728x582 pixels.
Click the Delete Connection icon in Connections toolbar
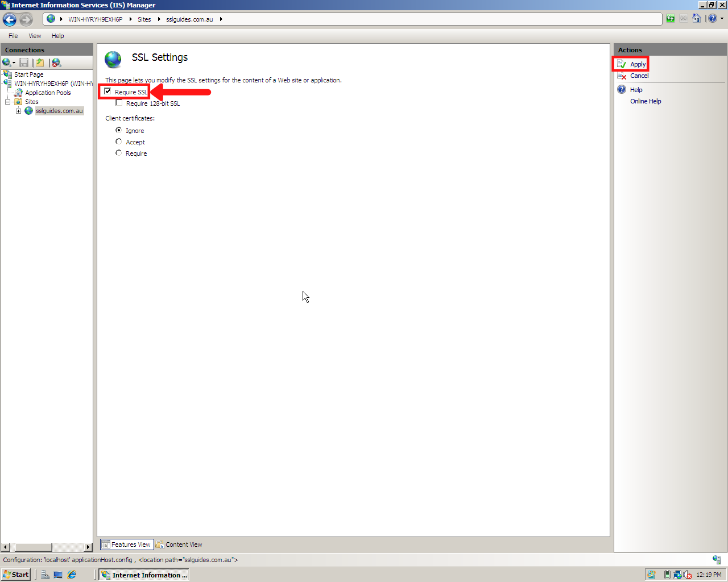click(56, 63)
